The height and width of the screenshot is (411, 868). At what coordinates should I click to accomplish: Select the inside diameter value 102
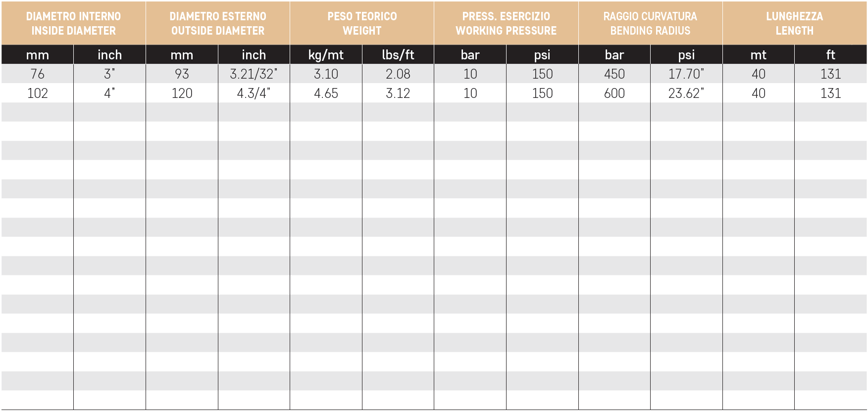38,93
